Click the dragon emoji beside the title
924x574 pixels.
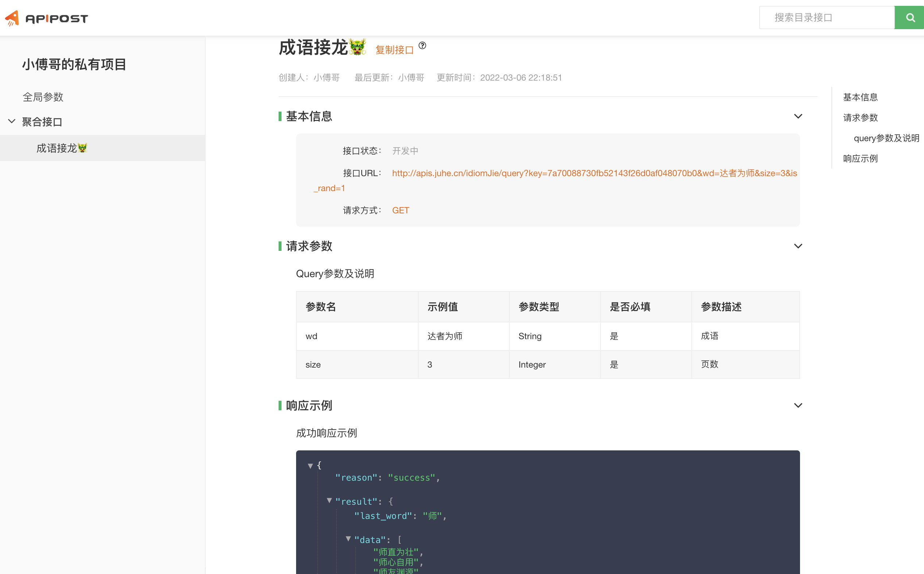357,47
